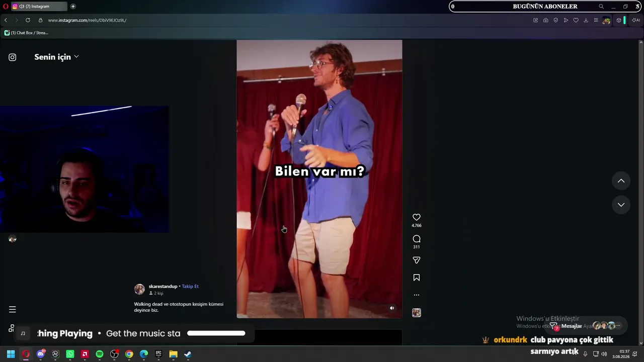Share the reel via the send icon
This screenshot has height=362, width=644.
click(x=417, y=260)
